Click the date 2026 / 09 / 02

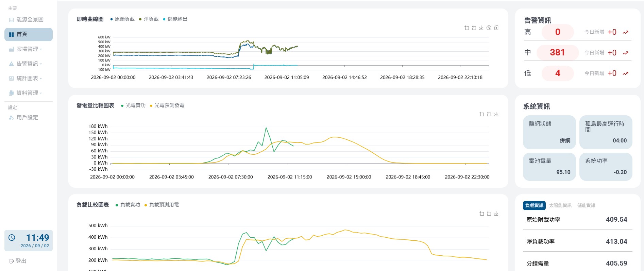click(x=35, y=246)
